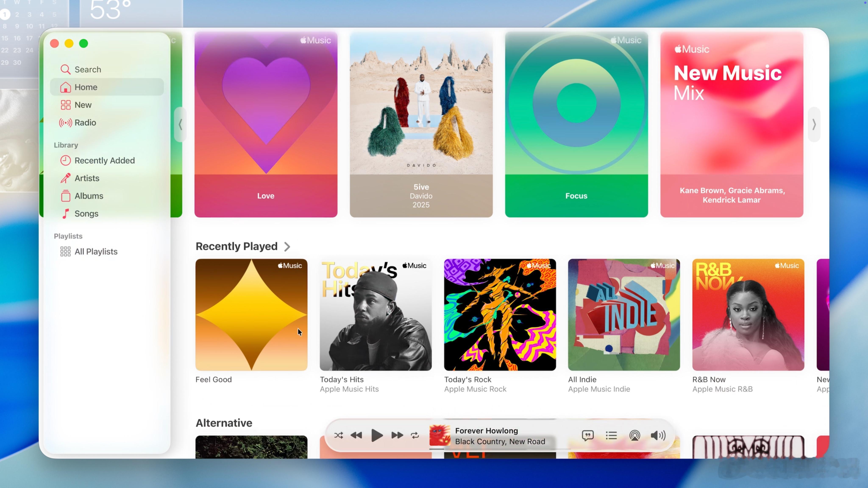Screen dimensions: 868x488
Task: Skip to the next track
Action: (397, 435)
